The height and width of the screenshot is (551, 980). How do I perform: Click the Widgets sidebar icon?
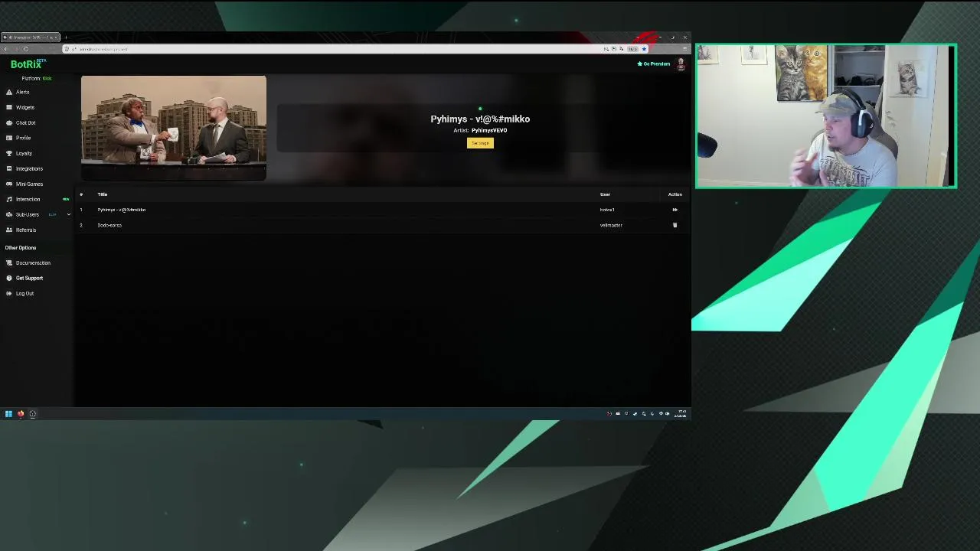pos(9,107)
